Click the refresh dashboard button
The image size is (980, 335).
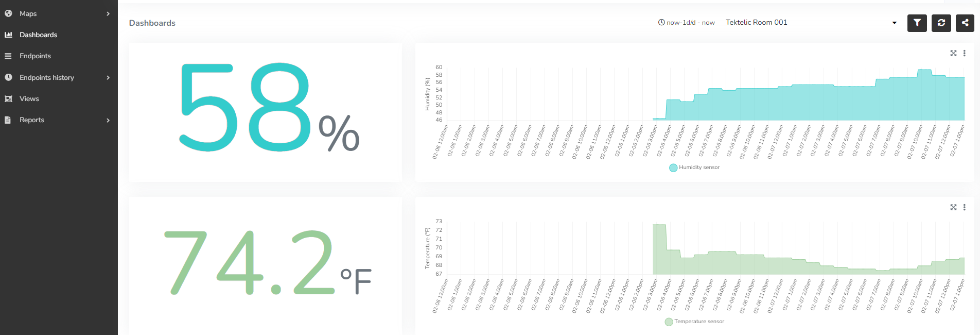pyautogui.click(x=941, y=23)
